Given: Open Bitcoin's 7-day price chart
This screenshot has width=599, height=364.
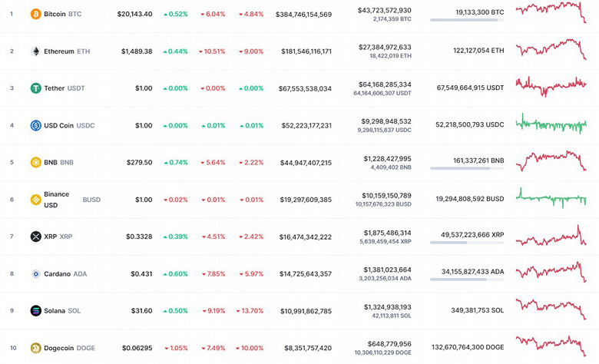Looking at the screenshot, I should [x=551, y=13].
